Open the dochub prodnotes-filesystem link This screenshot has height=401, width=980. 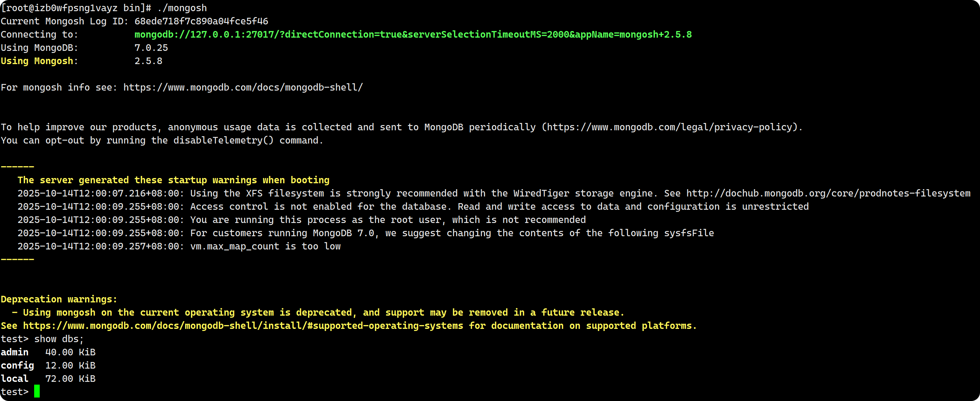pos(828,193)
